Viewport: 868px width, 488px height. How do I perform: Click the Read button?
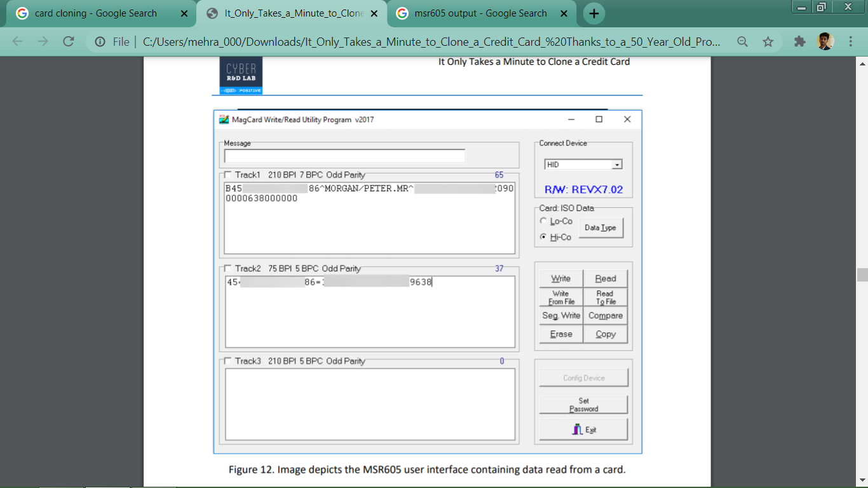(x=606, y=278)
